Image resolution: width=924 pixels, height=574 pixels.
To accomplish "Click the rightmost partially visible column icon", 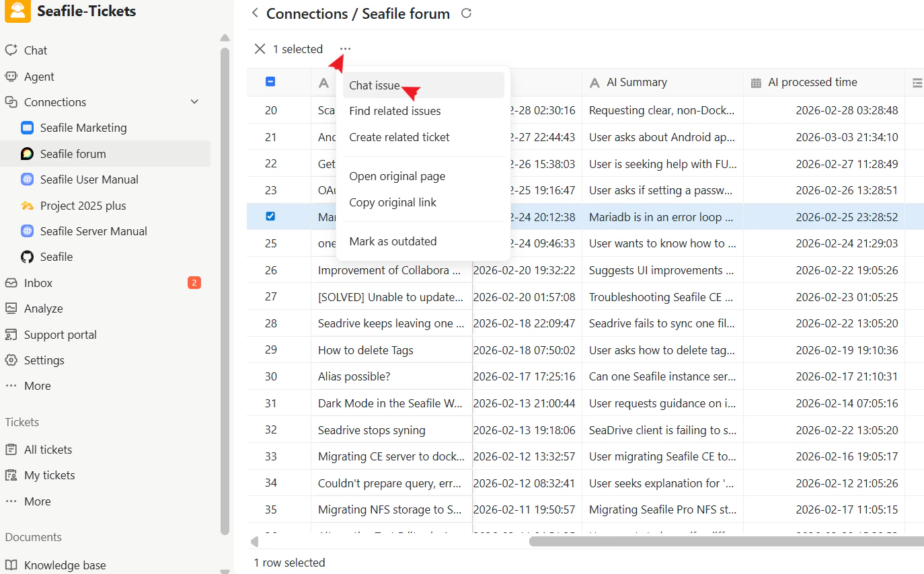I will [917, 83].
